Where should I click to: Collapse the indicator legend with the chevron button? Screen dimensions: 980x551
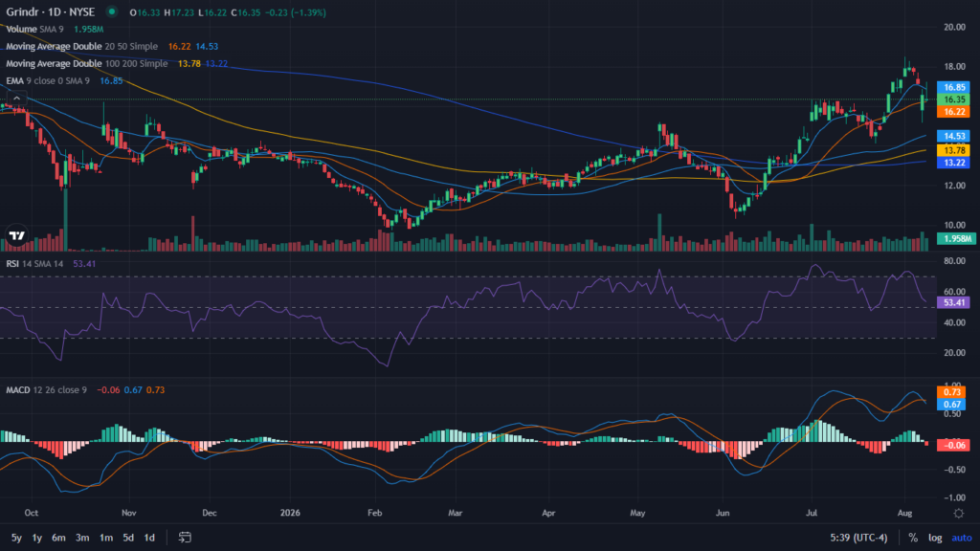[17, 99]
